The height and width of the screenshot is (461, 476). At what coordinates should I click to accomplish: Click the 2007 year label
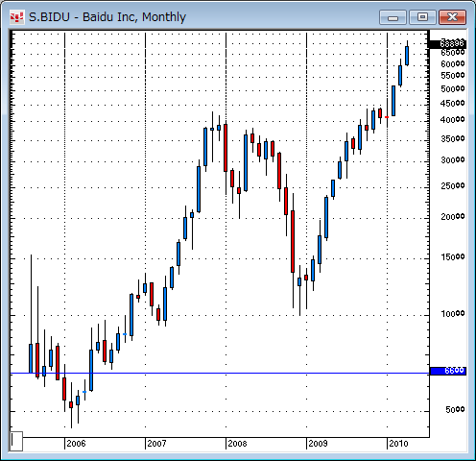coord(156,444)
